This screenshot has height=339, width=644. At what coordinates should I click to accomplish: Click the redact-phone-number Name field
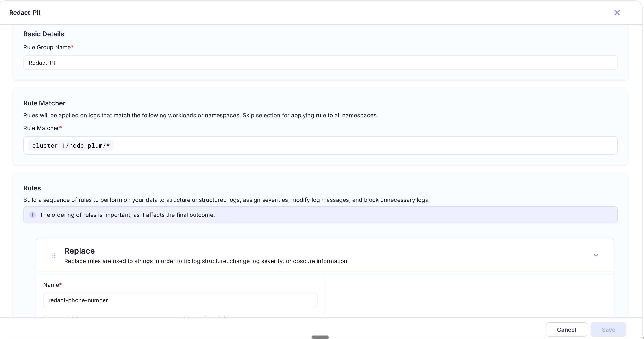(x=180, y=300)
